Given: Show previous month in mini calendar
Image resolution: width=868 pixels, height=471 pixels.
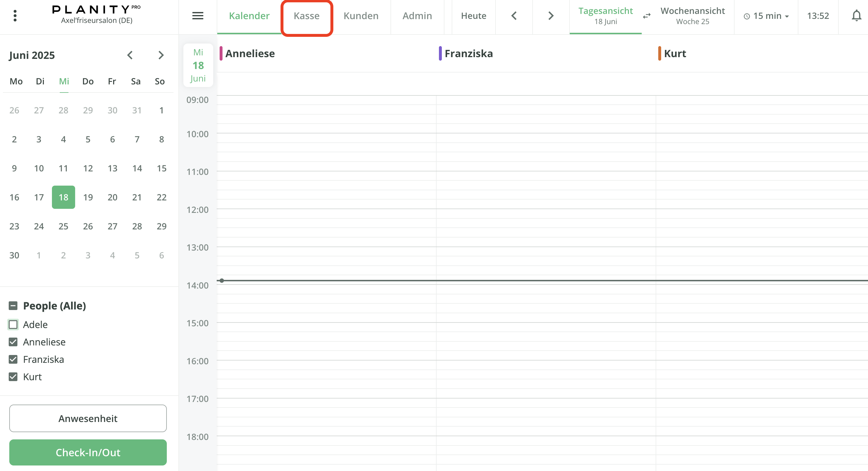Looking at the screenshot, I should (130, 55).
